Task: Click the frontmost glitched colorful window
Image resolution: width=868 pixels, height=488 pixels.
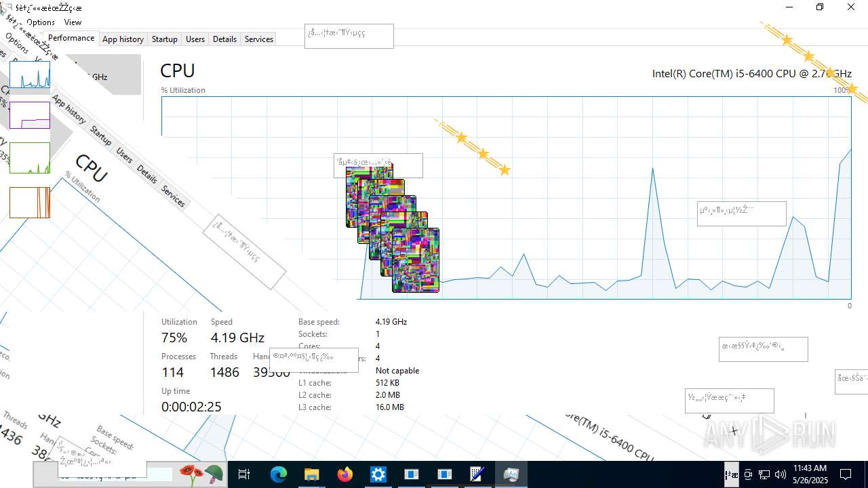Action: (416, 260)
